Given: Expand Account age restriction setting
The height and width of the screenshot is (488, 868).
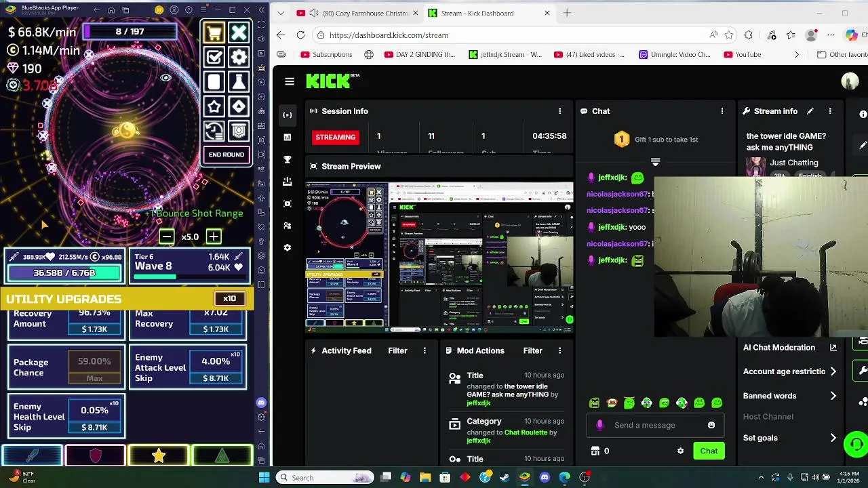Looking at the screenshot, I should click(790, 371).
